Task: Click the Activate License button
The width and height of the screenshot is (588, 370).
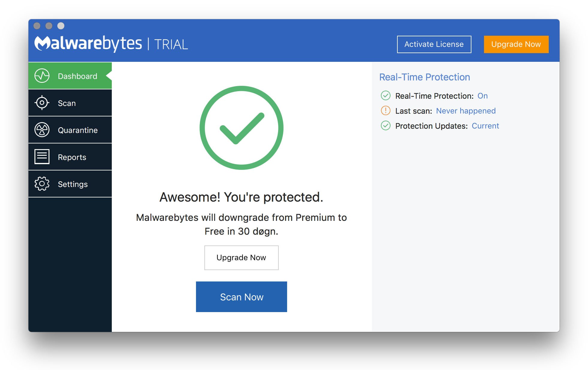Action: (434, 44)
